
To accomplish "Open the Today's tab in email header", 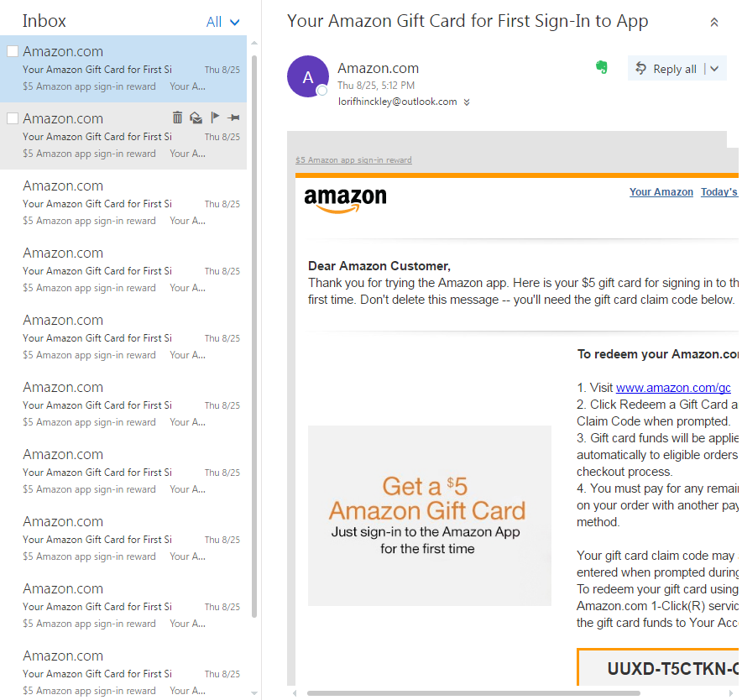I will tap(719, 192).
